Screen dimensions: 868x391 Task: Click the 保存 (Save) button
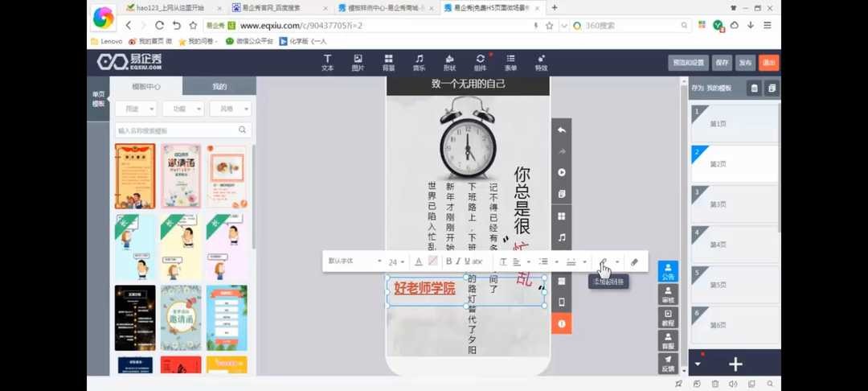click(x=722, y=63)
